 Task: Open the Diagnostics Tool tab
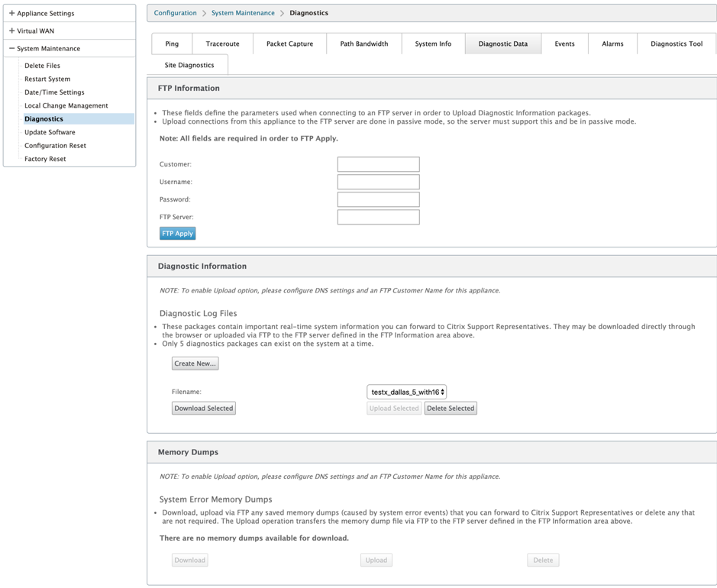(x=677, y=44)
